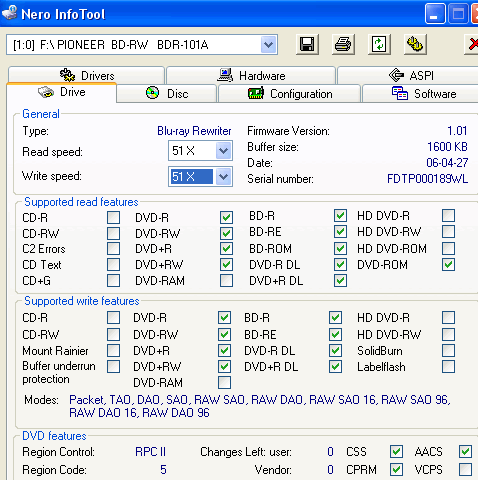Click the red X exit icon
The width and height of the screenshot is (478, 480).
click(472, 44)
